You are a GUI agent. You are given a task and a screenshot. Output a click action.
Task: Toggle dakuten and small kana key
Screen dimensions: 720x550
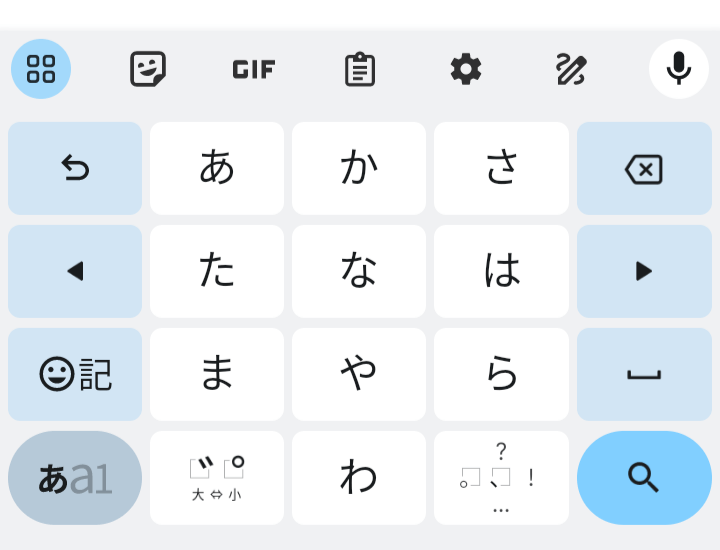coord(217,478)
